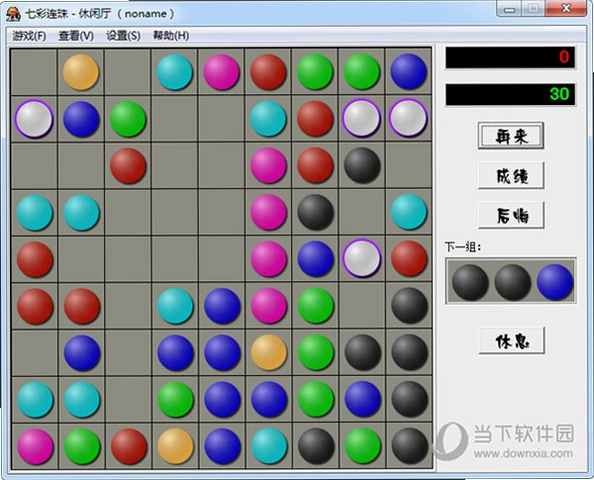Open the 游戏(F) menu
The image size is (594, 480).
coord(29,36)
